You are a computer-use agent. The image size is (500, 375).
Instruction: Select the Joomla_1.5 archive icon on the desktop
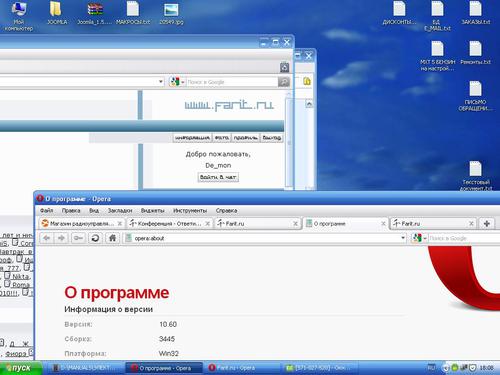pyautogui.click(x=95, y=13)
